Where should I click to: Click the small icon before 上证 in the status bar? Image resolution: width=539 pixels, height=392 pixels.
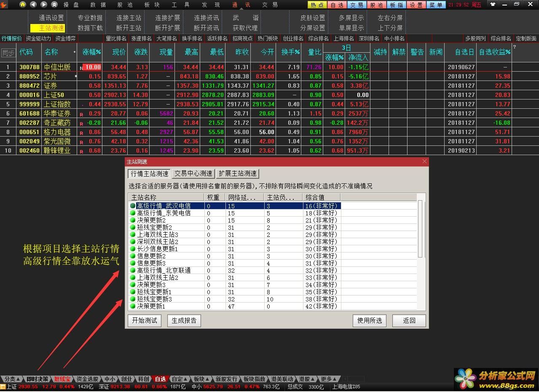[x=3, y=387]
